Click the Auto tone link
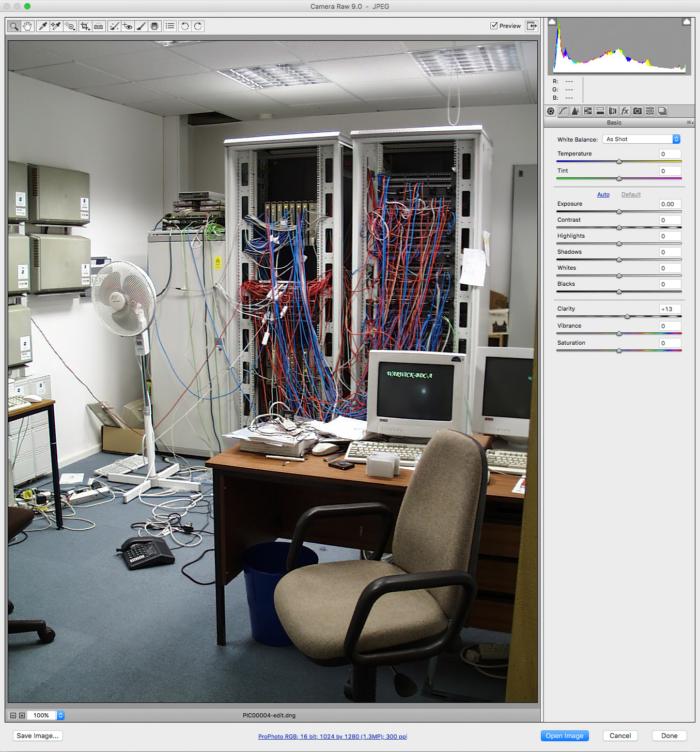The image size is (700, 752). coord(603,194)
